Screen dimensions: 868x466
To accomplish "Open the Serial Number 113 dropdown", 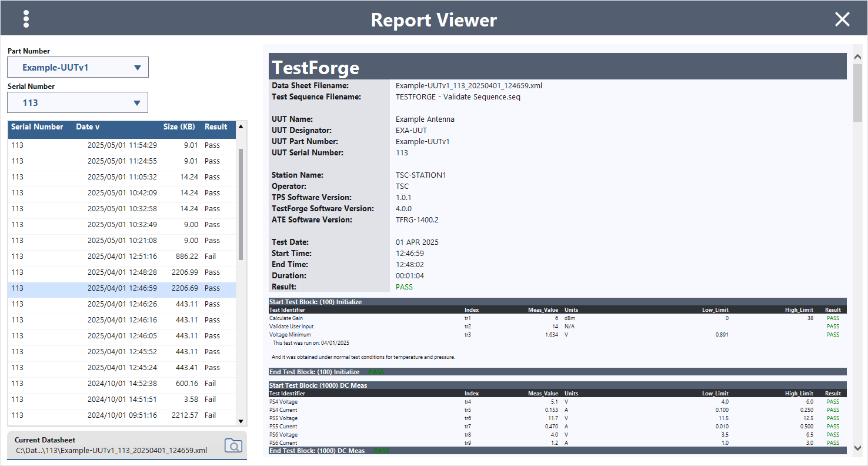I will [78, 102].
